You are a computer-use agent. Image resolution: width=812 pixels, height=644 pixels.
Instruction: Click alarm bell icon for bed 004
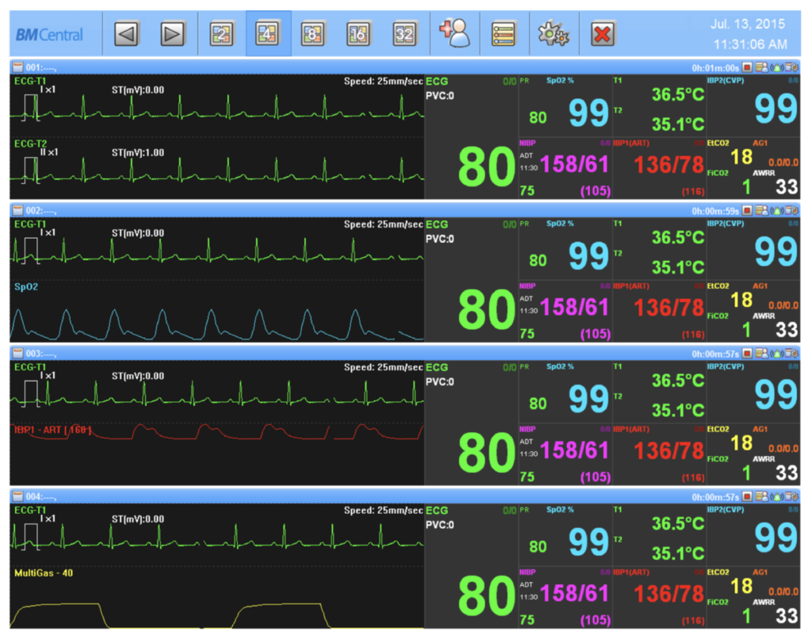tap(777, 496)
